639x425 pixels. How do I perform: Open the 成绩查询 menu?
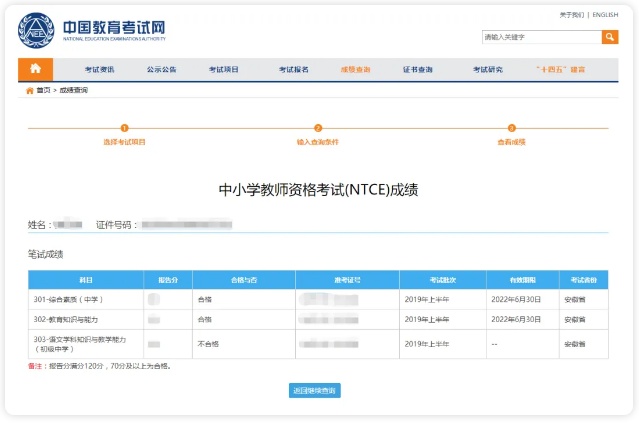click(355, 70)
